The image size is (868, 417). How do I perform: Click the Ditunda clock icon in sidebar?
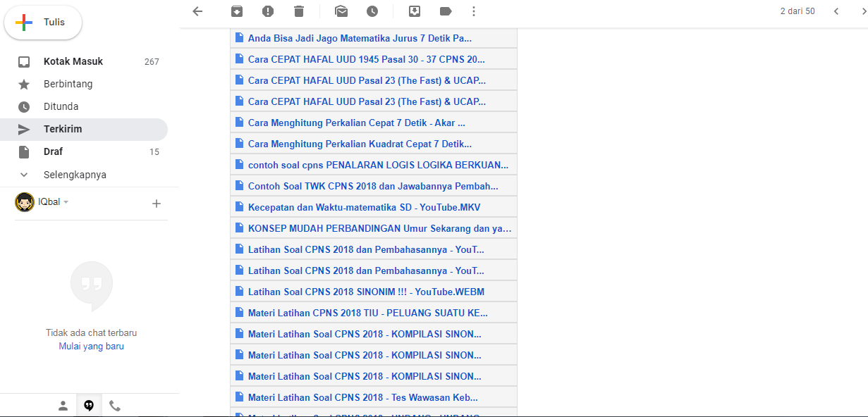[24, 107]
